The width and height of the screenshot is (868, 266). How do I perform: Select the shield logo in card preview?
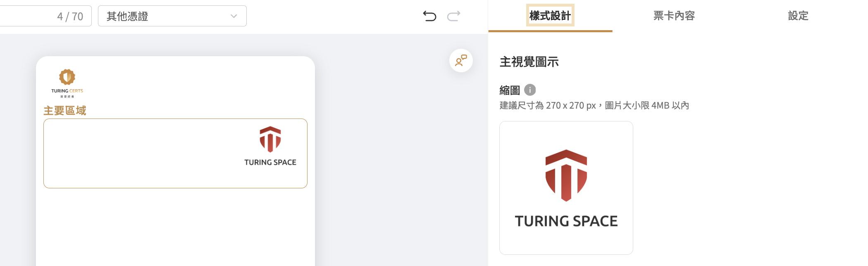click(270, 139)
